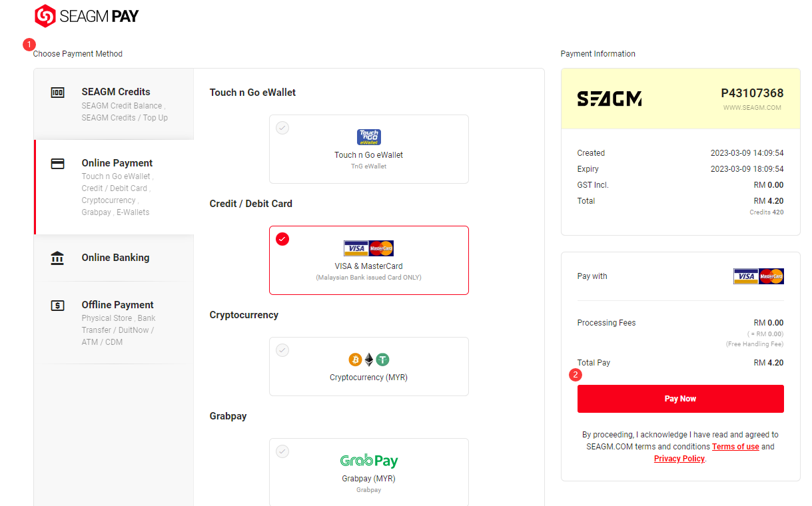Viewport: 812px width, 506px height.
Task: Click the Choose Payment Method heading
Action: click(78, 54)
